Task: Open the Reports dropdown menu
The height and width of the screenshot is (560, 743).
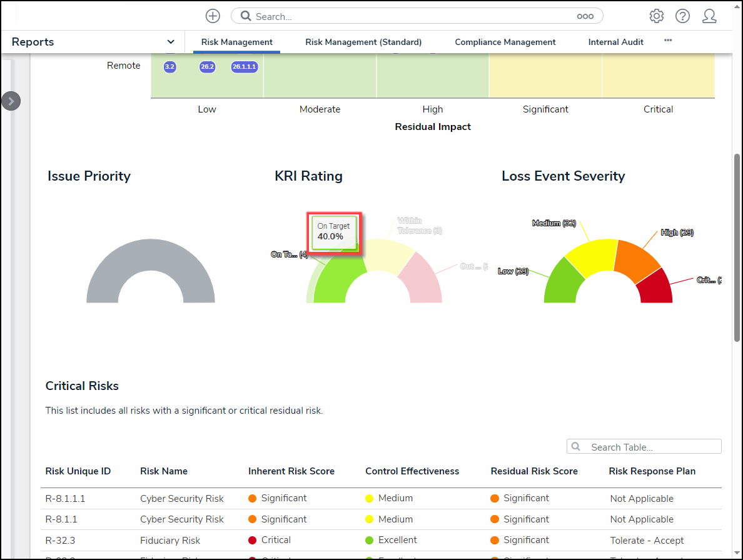Action: [x=170, y=42]
